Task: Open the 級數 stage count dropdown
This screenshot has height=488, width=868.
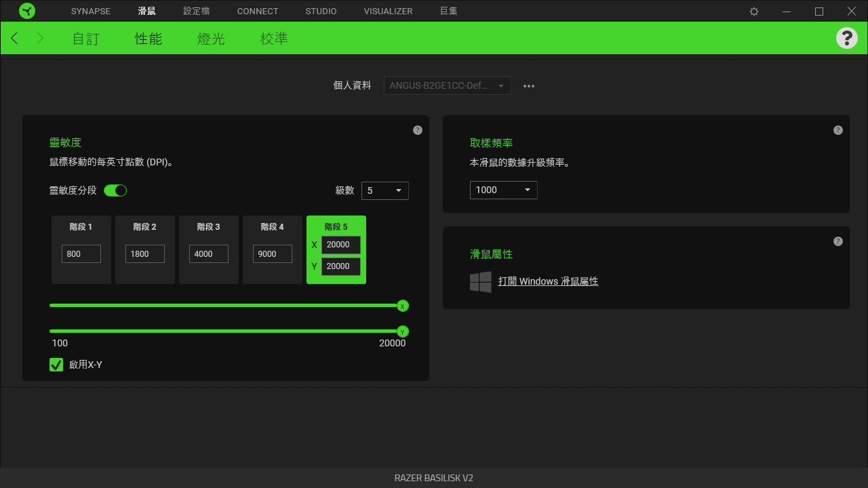Action: pyautogui.click(x=385, y=190)
